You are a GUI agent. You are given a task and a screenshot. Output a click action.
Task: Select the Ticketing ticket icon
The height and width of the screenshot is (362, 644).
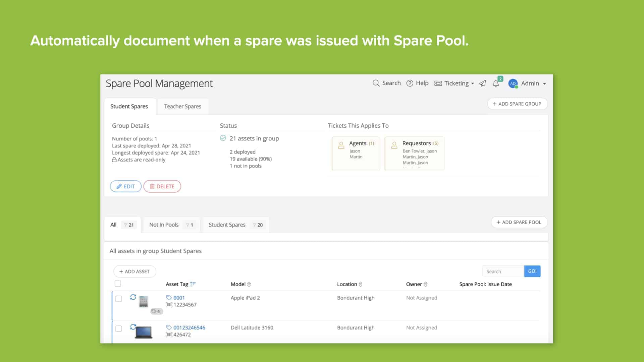point(438,83)
